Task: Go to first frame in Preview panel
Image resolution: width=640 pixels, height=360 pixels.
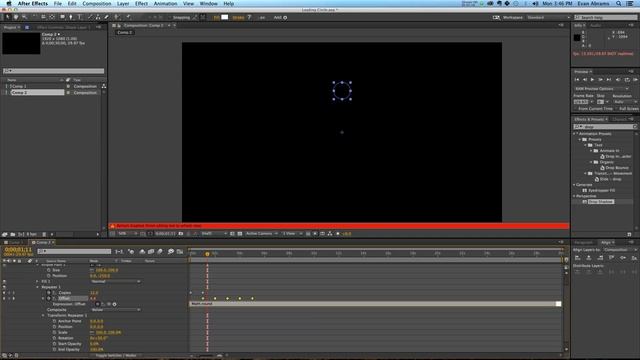Action: coord(577,80)
